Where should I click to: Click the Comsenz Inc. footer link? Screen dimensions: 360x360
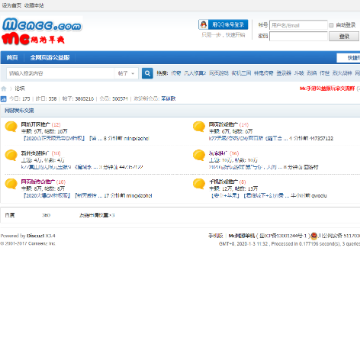click(42, 244)
